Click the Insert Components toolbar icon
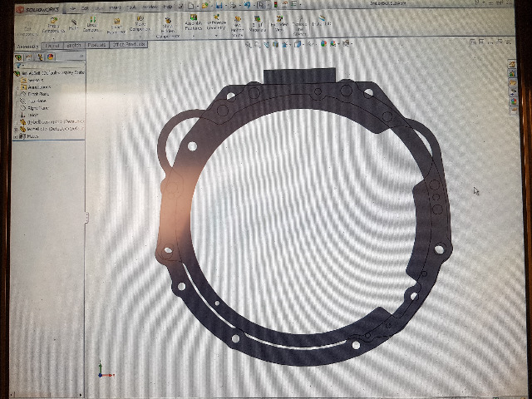The image size is (532, 399). click(52, 25)
